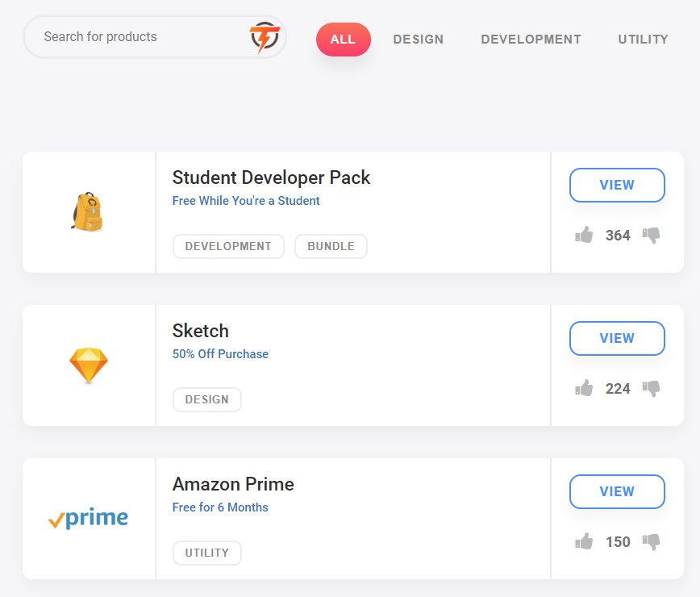Open the Amazon Prime title

point(233,484)
